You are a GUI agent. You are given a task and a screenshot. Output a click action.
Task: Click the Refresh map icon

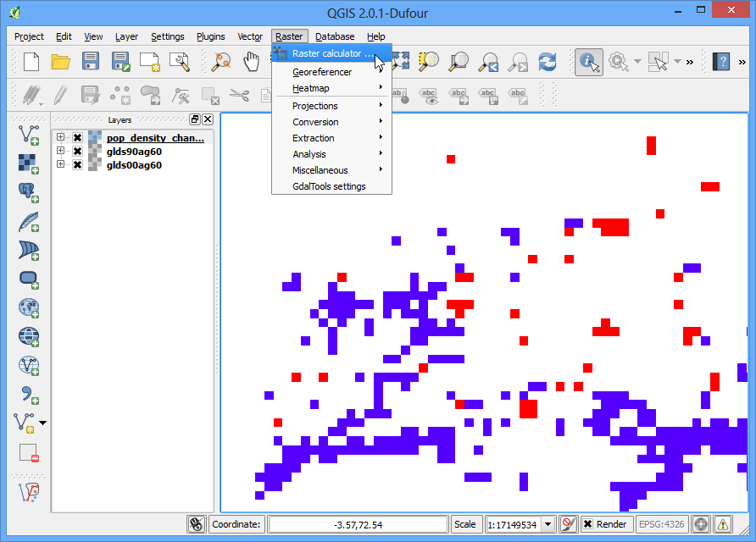[548, 62]
